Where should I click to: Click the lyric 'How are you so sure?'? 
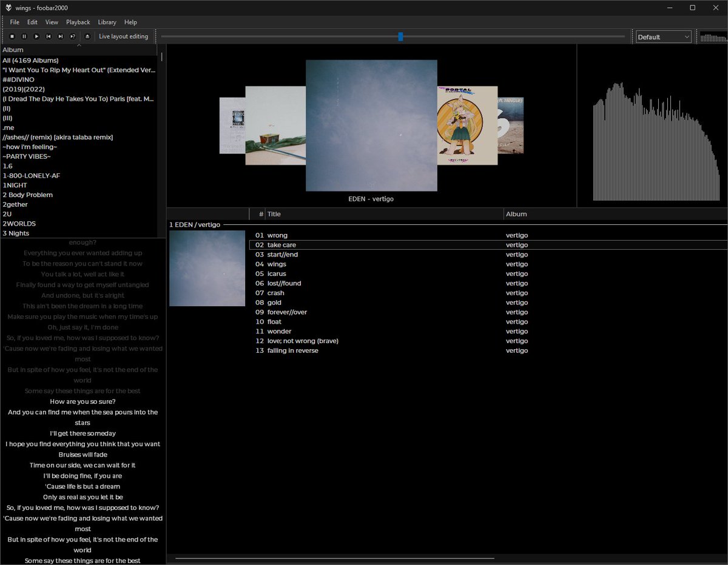click(83, 401)
